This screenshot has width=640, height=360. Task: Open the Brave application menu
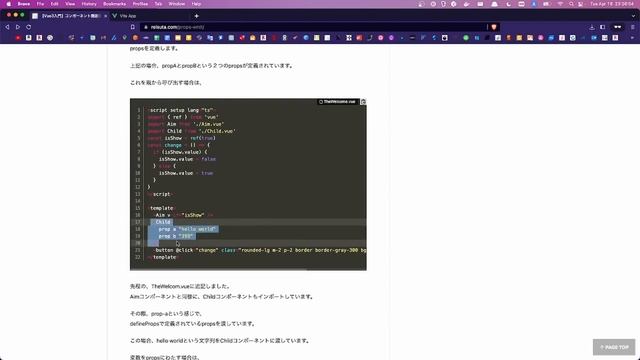[24, 4]
